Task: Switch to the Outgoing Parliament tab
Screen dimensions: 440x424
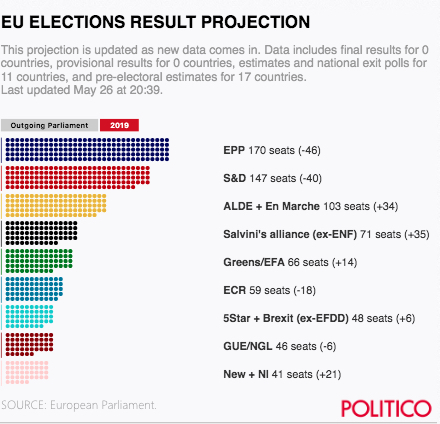Action: pyautogui.click(x=49, y=125)
